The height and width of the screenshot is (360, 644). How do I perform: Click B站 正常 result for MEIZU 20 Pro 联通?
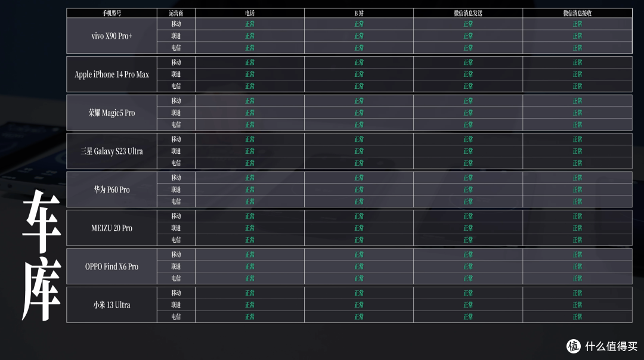(x=359, y=228)
